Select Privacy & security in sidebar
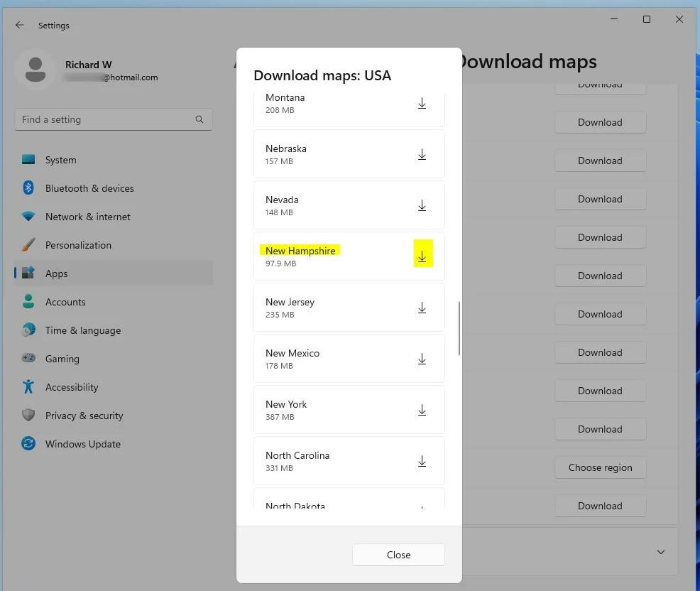Image resolution: width=700 pixels, height=591 pixels. coord(84,416)
